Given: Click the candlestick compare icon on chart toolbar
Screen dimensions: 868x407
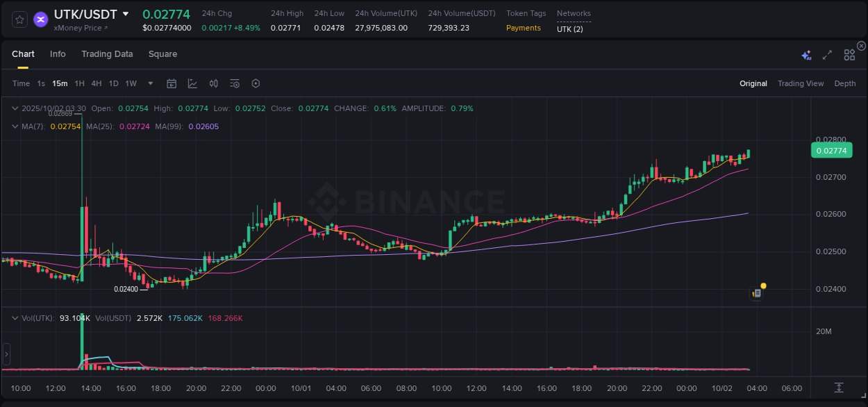Looking at the screenshot, I should pyautogui.click(x=213, y=83).
